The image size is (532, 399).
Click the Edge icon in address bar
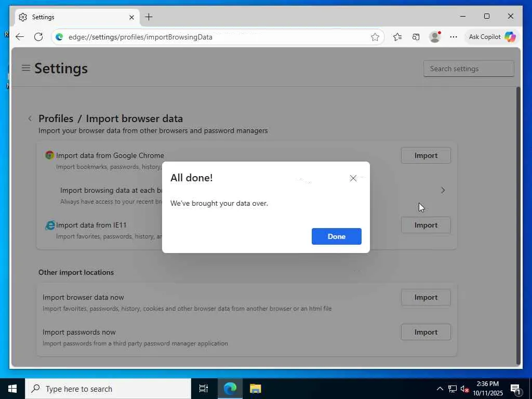coord(59,37)
